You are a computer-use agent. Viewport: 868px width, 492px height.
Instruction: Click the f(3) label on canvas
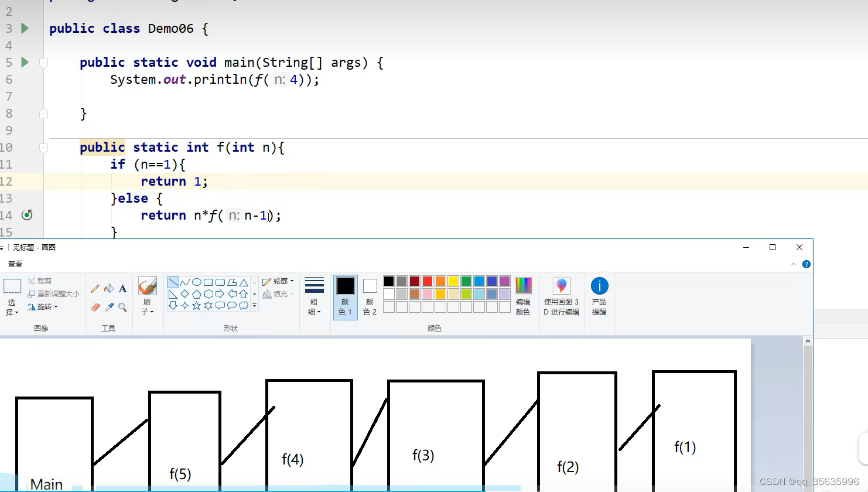(x=423, y=455)
